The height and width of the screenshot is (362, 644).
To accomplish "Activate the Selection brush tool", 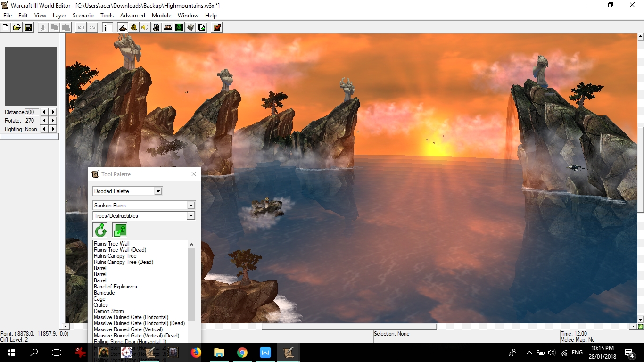I will [x=108, y=27].
